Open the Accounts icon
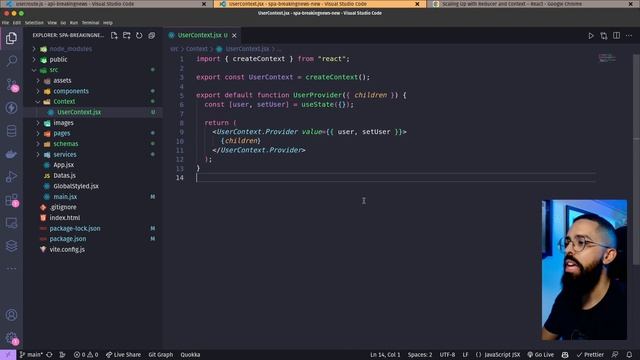Image resolution: width=640 pixels, height=360 pixels. click(x=11, y=315)
